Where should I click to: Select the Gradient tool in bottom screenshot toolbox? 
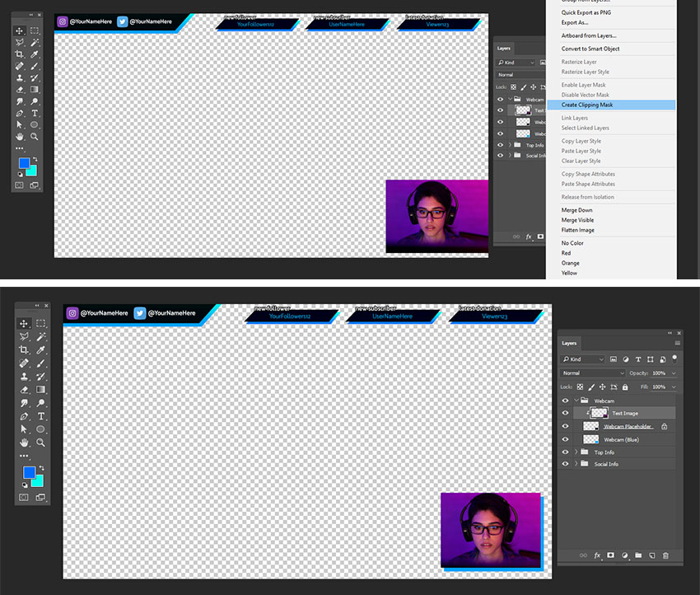point(40,390)
